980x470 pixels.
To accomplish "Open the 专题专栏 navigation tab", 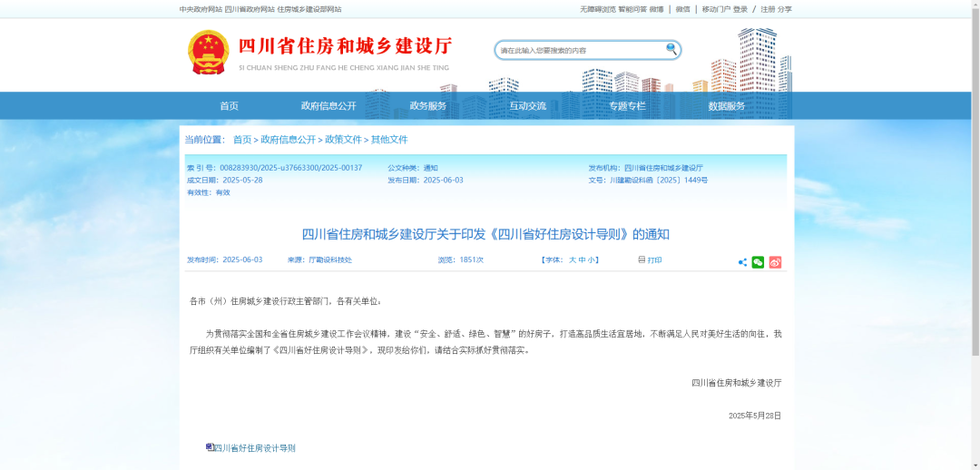I will pyautogui.click(x=628, y=106).
